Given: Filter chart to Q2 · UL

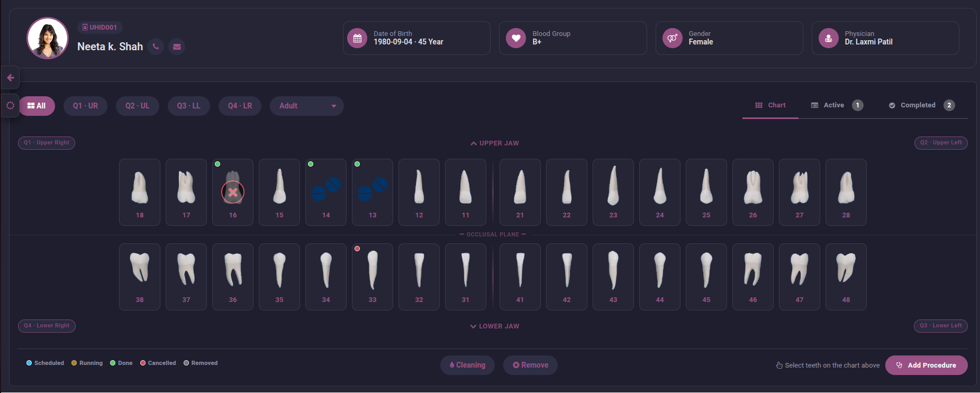Looking at the screenshot, I should [138, 106].
